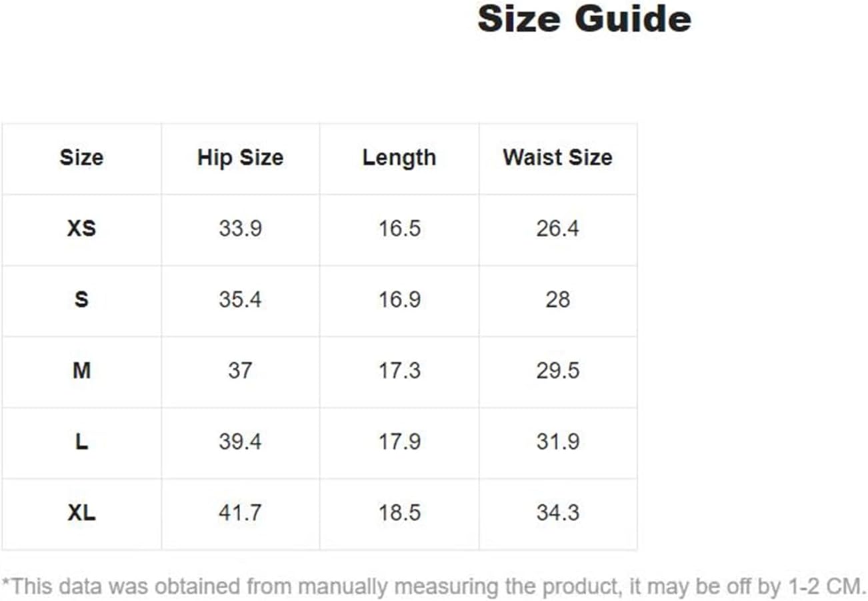Choose the M size row label
The height and width of the screenshot is (601, 868).
pos(81,370)
